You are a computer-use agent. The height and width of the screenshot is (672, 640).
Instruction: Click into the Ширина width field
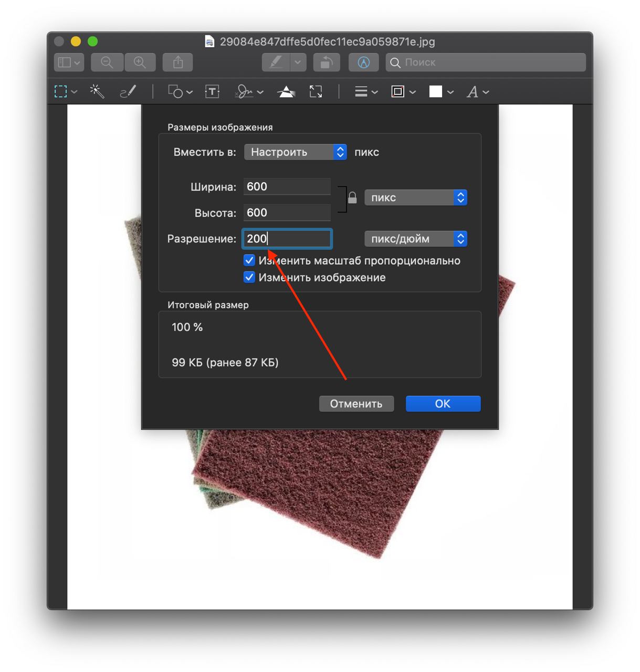point(287,186)
